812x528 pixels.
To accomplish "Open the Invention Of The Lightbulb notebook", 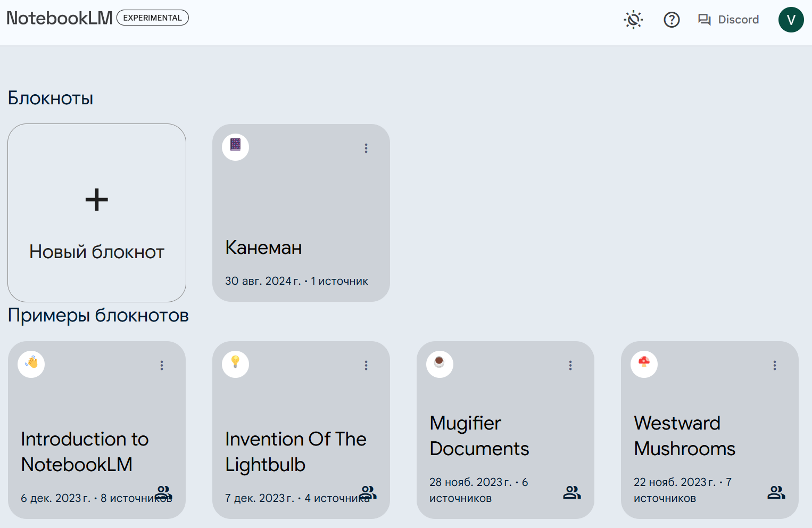I will [x=296, y=451].
